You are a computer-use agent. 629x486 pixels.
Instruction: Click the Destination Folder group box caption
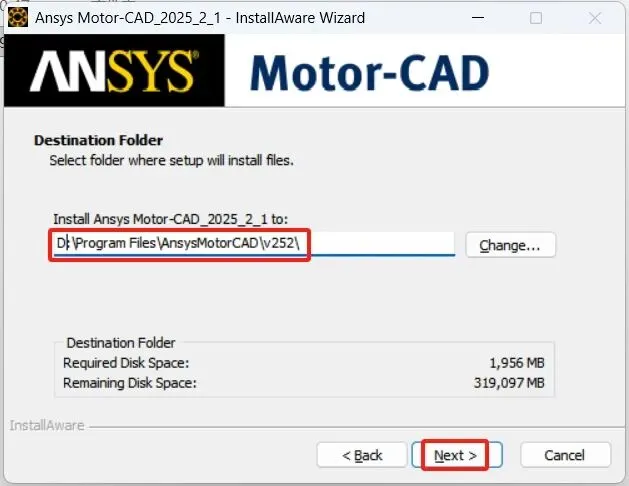[121, 343]
